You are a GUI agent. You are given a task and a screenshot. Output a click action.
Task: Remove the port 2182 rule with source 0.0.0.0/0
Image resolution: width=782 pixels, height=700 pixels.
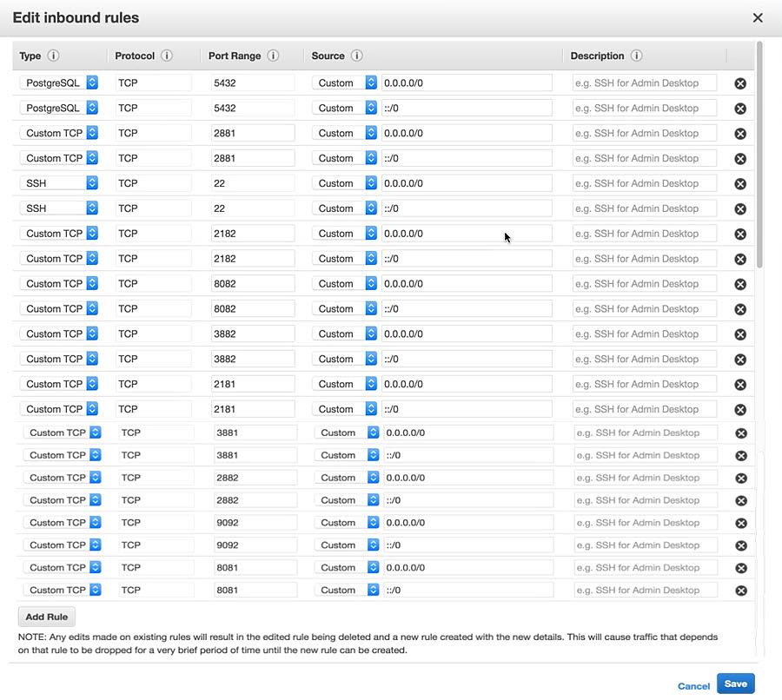[x=740, y=234]
